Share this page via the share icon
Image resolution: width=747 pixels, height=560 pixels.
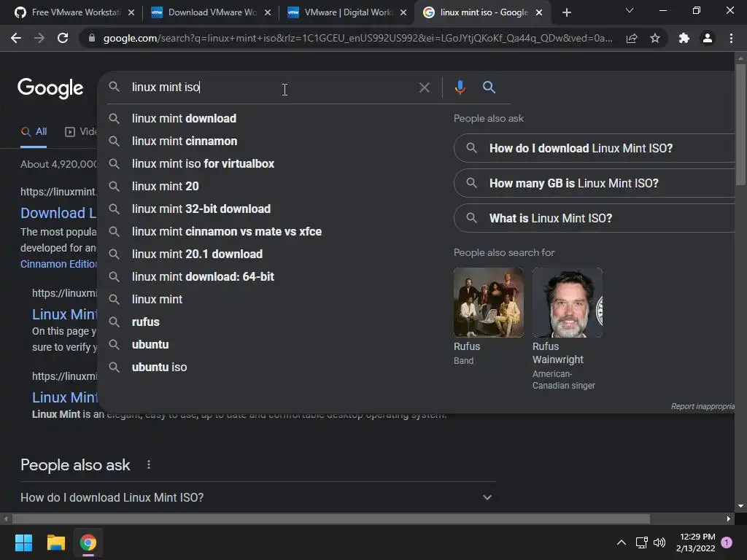[x=632, y=38]
